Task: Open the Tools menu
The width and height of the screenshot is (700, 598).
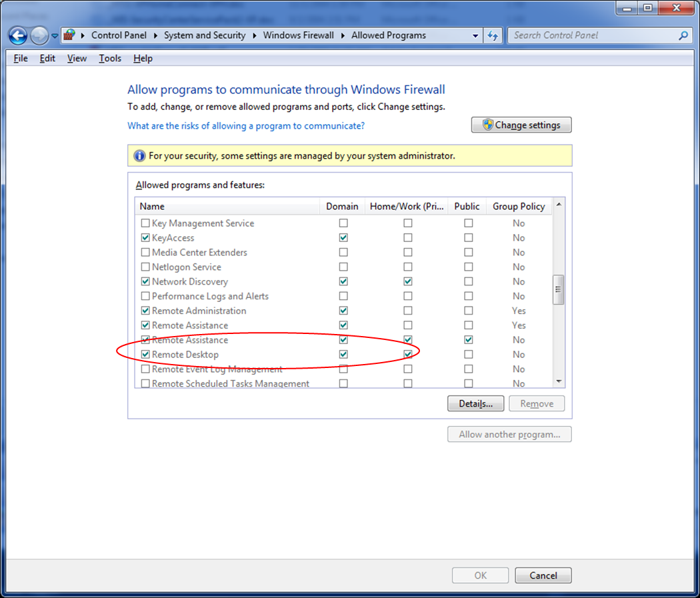Action: [110, 59]
